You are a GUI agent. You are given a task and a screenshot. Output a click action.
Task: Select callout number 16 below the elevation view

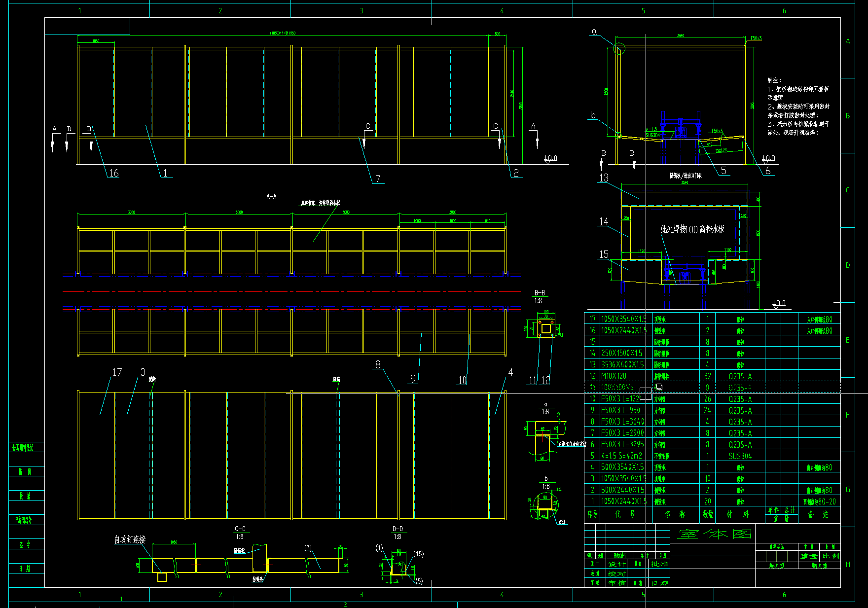[x=114, y=173]
